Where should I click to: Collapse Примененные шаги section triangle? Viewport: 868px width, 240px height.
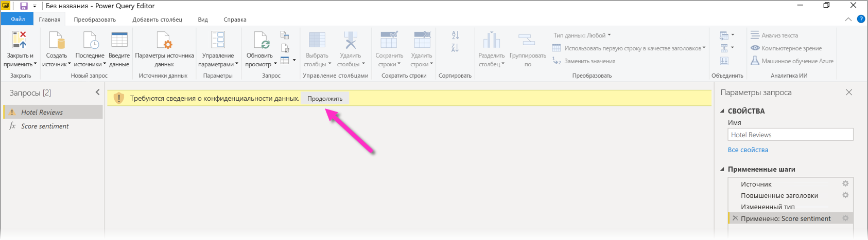coord(722,169)
